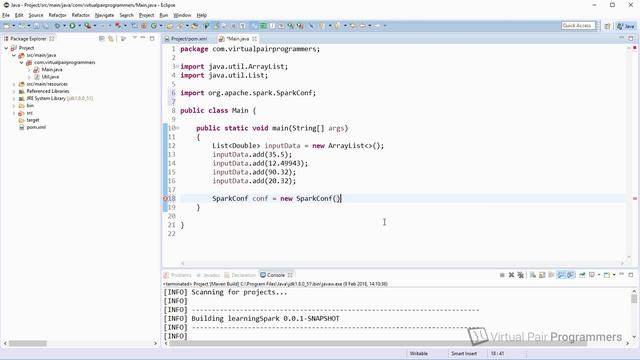The width and height of the screenshot is (640, 360).
Task: Select Main.java in Package Explorer
Action: point(52,70)
